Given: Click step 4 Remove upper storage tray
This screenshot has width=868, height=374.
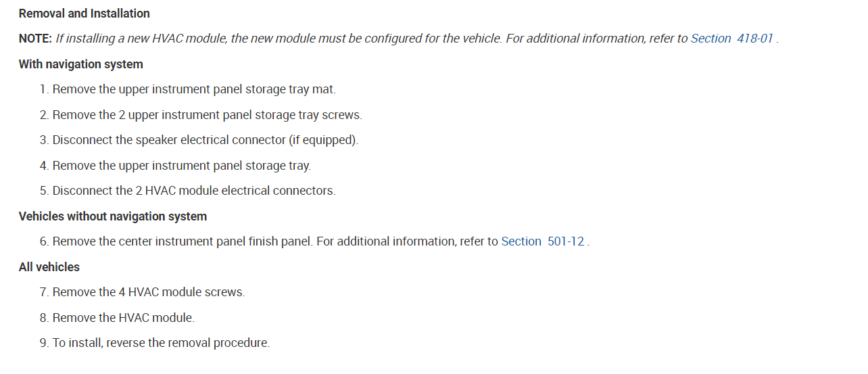Looking at the screenshot, I should tap(181, 166).
